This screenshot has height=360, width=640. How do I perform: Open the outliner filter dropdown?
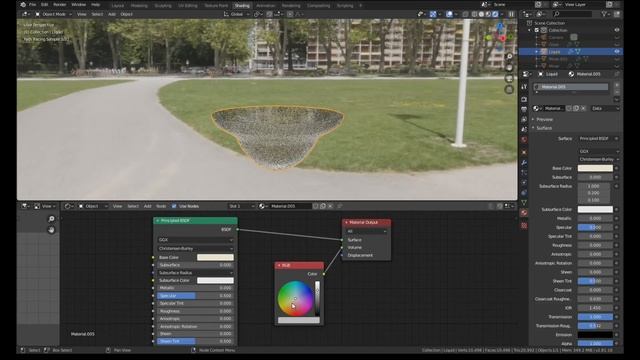click(606, 14)
